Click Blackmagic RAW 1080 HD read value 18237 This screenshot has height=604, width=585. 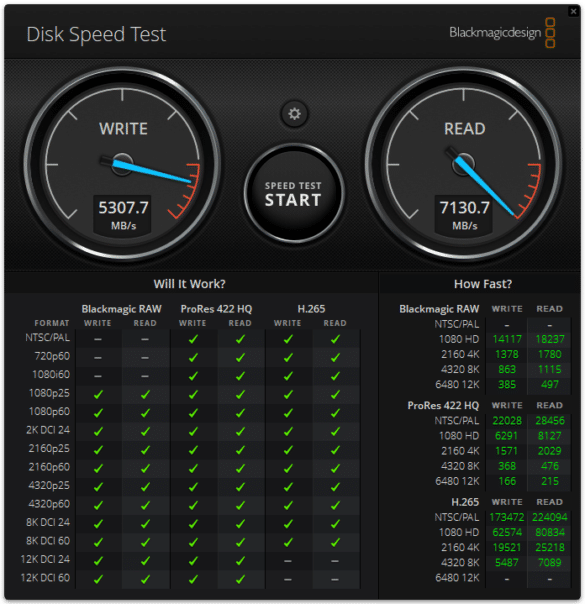tap(550, 339)
